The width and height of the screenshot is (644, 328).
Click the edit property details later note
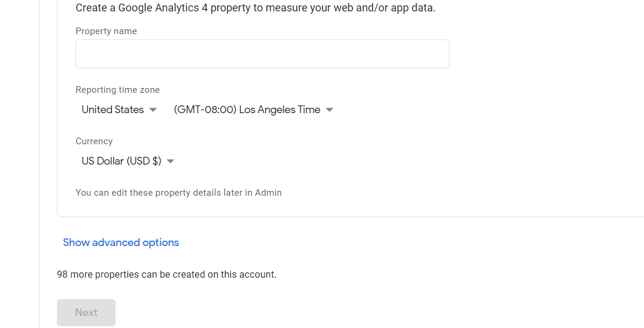[179, 193]
